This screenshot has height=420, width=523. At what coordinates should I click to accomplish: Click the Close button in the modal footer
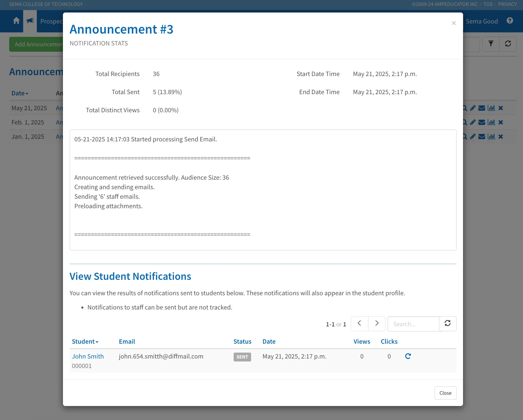[x=445, y=393]
